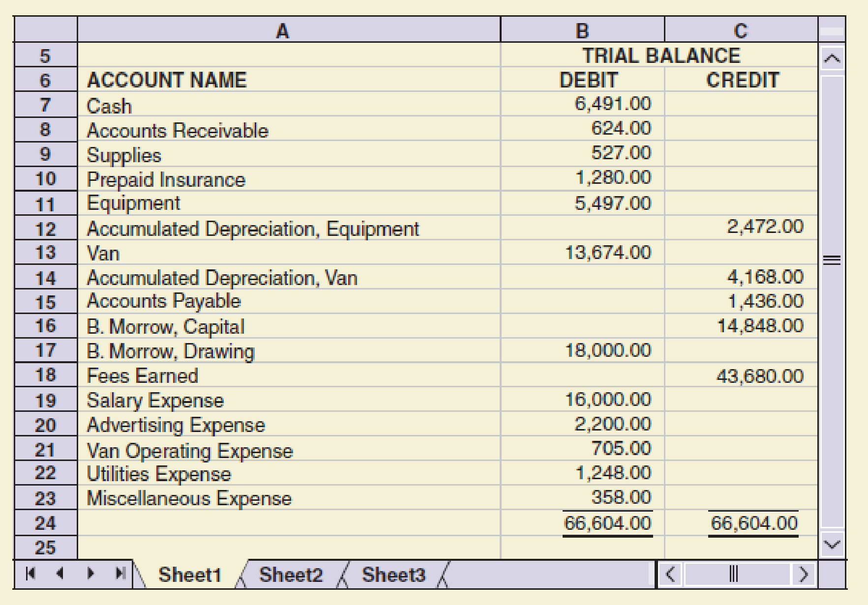Select credit value 1,436.00
This screenshot has height=605, width=868.
741,301
